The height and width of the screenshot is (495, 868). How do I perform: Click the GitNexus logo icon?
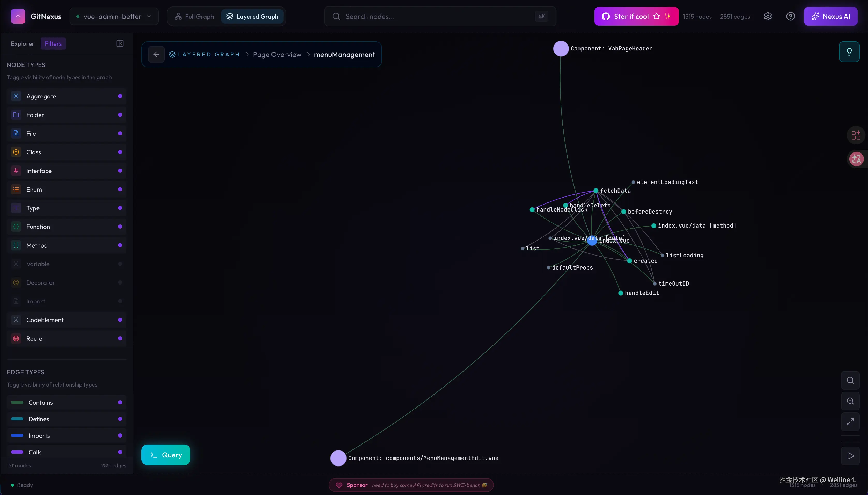pyautogui.click(x=18, y=16)
